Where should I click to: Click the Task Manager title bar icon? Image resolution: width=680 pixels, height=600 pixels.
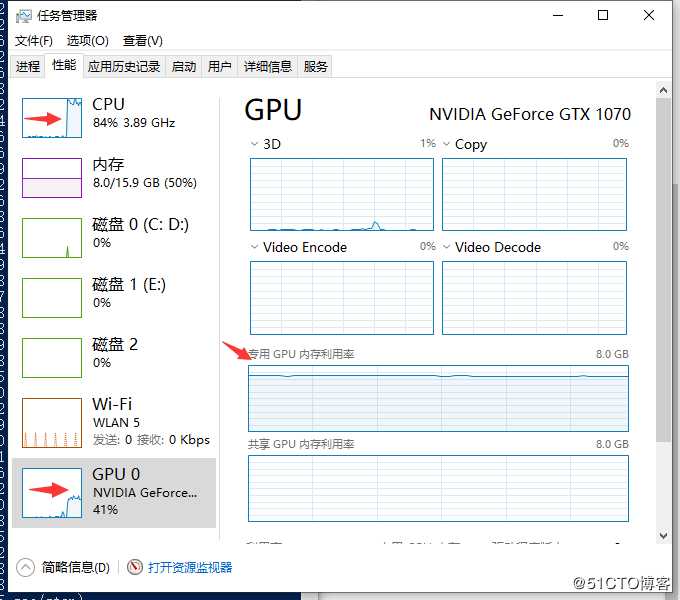pyautogui.click(x=23, y=16)
